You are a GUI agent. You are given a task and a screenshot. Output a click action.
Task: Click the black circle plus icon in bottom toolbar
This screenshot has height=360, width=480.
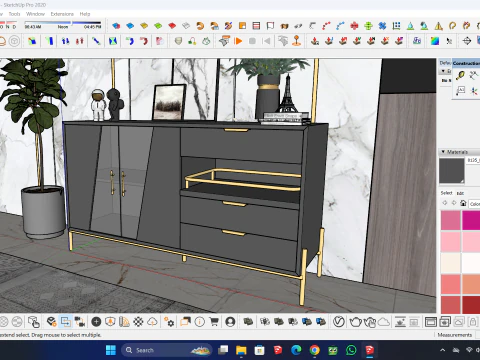(x=96, y=322)
